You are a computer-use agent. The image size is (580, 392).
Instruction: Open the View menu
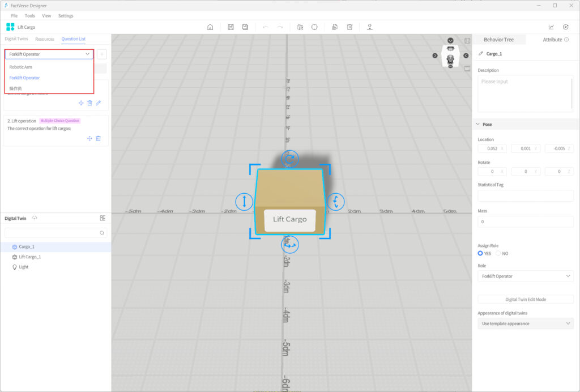pos(46,15)
